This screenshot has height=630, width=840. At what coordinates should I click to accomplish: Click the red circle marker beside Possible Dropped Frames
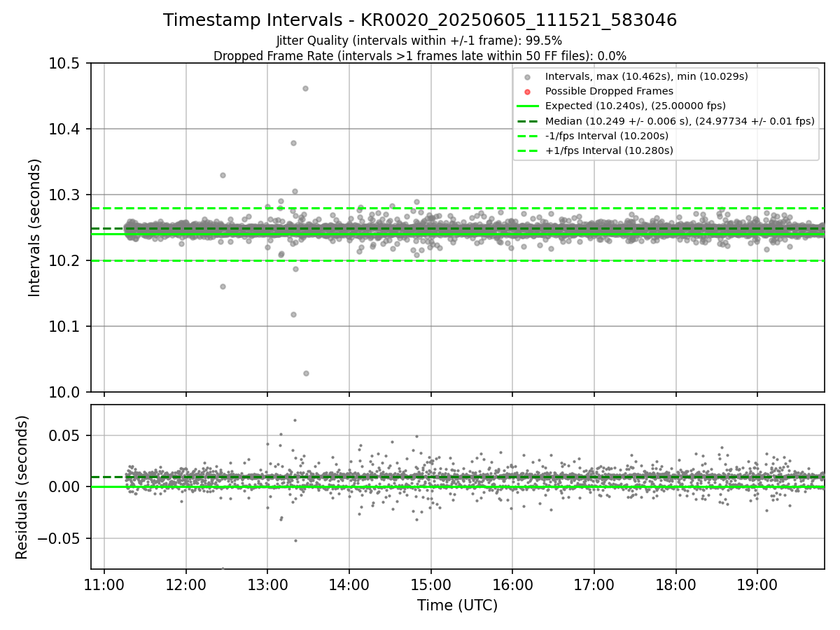[527, 92]
